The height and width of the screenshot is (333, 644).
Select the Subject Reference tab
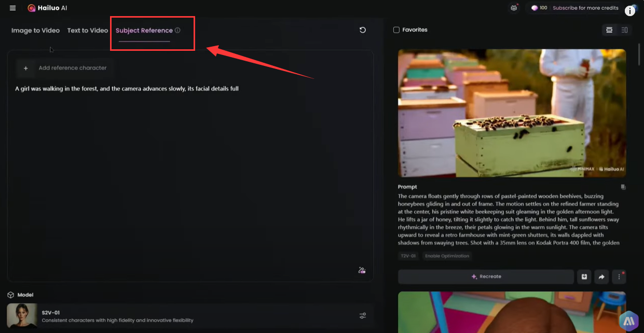click(144, 30)
